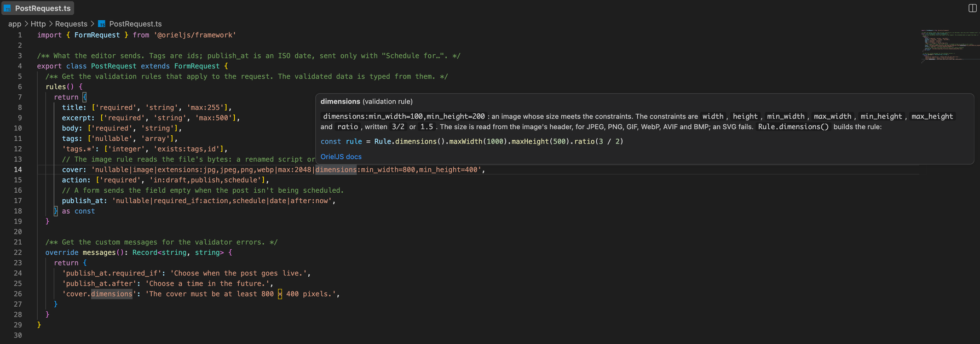This screenshot has height=344, width=980.
Task: Click the highlighted opening brace after 'return' on line 7
Action: (84, 97)
